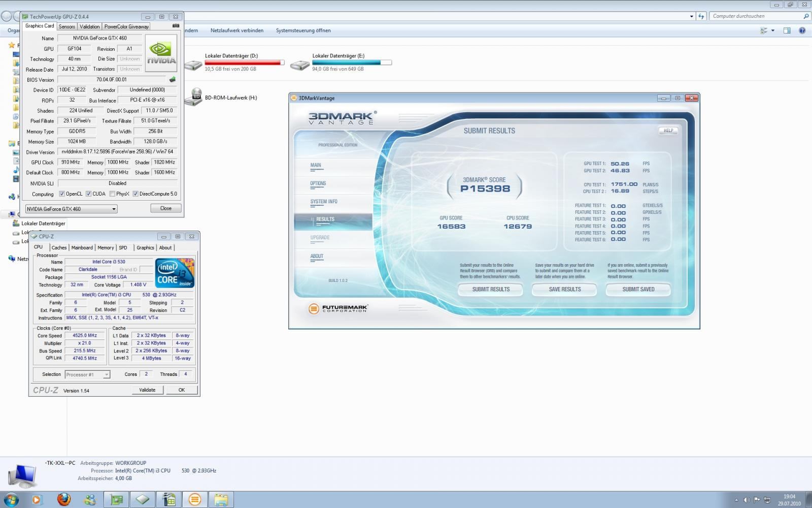Click the BIOS save chip icon in GPU-Z
The width and height of the screenshot is (812, 508).
click(173, 79)
